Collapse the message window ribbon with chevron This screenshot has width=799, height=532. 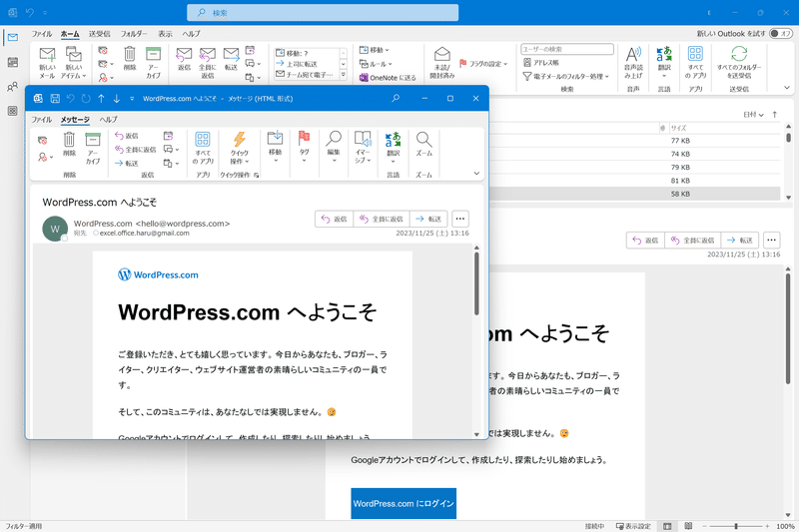click(476, 174)
